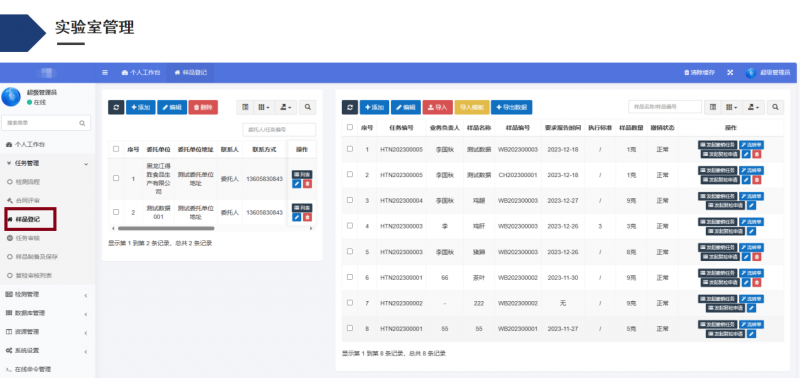Click horizontal scrollbar under 委托单位 table
Image resolution: width=800 pixels, height=378 pixels.
tap(166, 229)
